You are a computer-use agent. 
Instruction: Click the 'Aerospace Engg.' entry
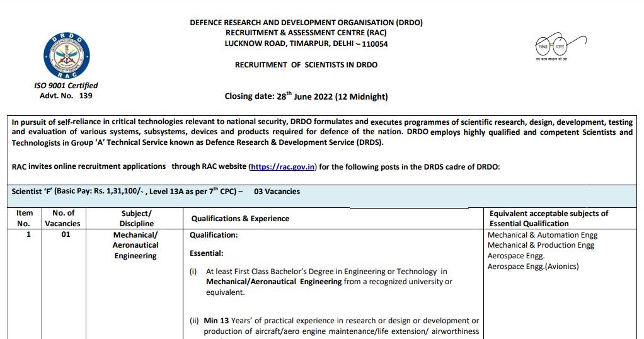(516, 256)
